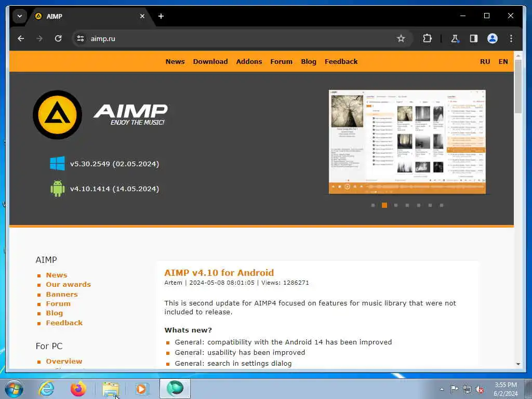Select the seventh slideshow dot
This screenshot has height=399, width=532.
(x=442, y=205)
